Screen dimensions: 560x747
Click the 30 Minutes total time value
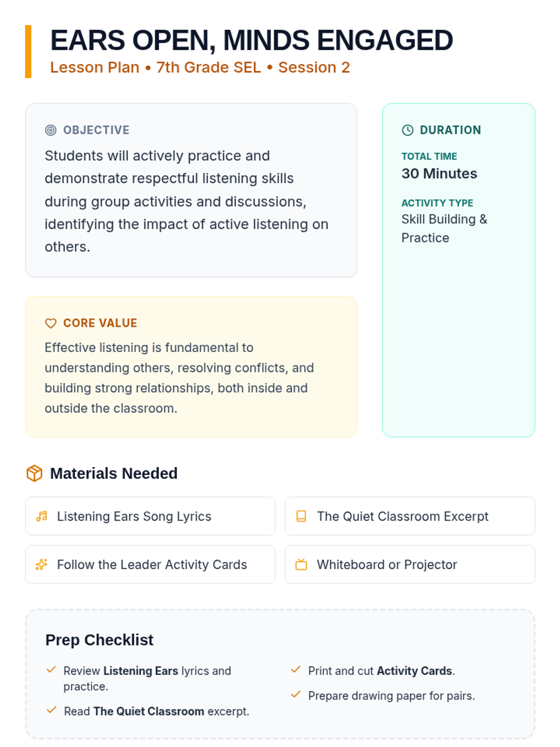coord(439,174)
